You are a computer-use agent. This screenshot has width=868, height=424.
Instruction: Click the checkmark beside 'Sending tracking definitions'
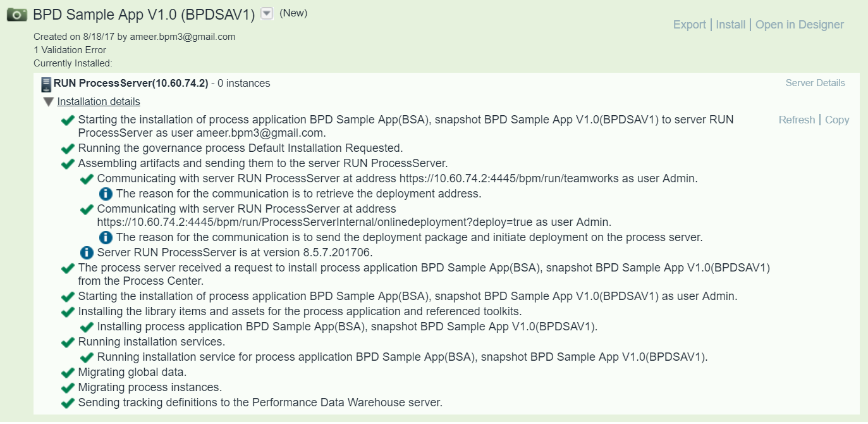tap(68, 402)
